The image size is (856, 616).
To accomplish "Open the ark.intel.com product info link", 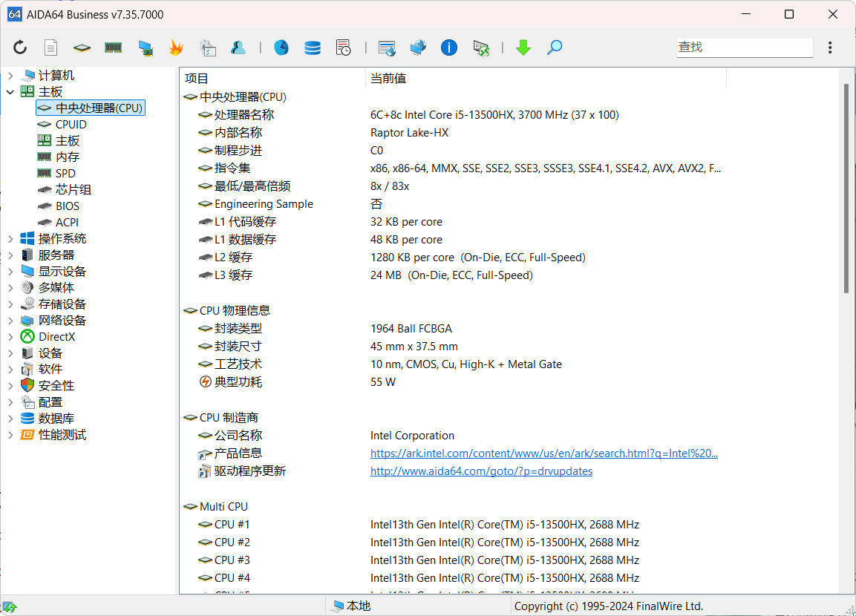I will click(543, 453).
